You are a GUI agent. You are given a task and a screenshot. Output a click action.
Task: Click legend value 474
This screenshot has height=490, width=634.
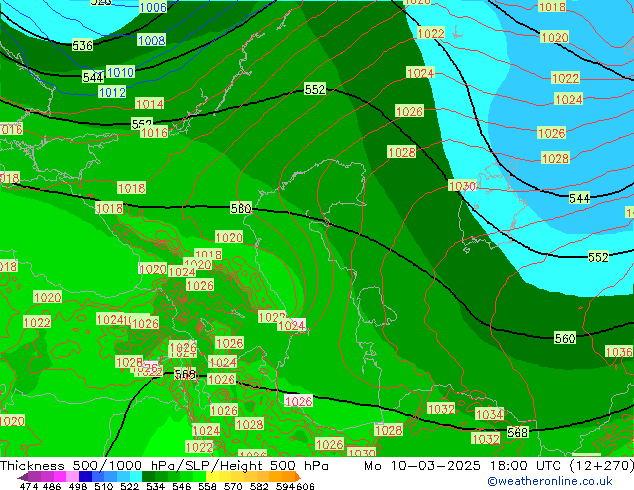(x=29, y=486)
